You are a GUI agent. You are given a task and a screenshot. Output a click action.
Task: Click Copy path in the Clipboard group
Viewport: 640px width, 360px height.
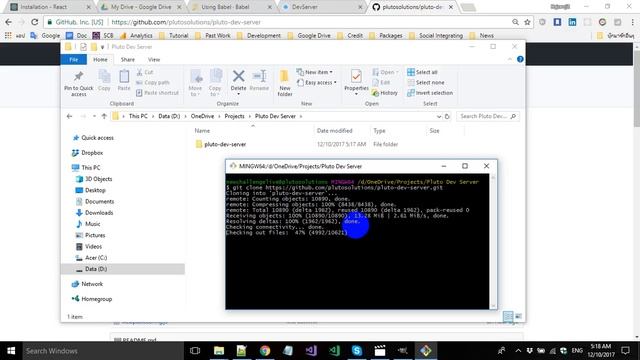click(153, 82)
